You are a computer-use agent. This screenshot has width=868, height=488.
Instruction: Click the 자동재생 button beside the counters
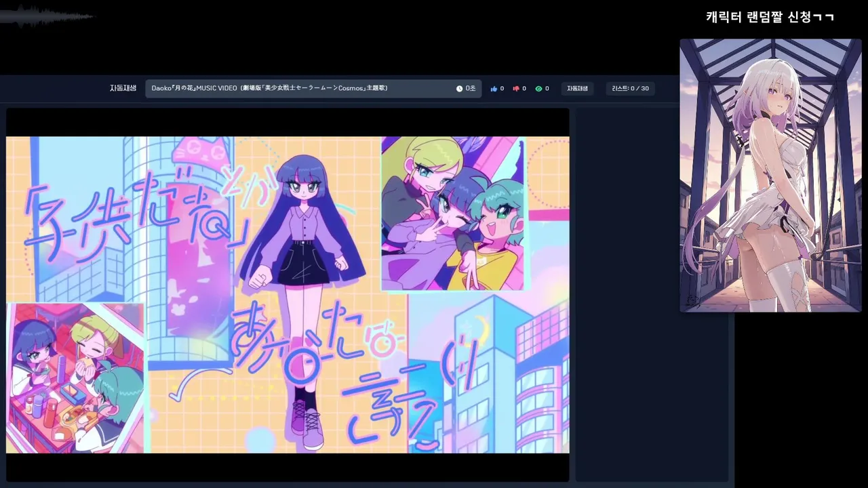click(x=577, y=89)
